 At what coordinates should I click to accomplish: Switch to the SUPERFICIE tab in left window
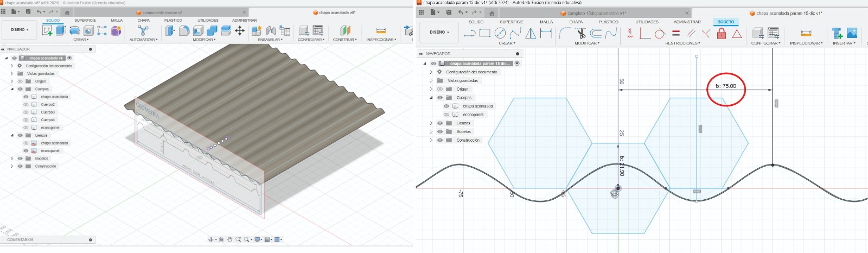tap(85, 20)
